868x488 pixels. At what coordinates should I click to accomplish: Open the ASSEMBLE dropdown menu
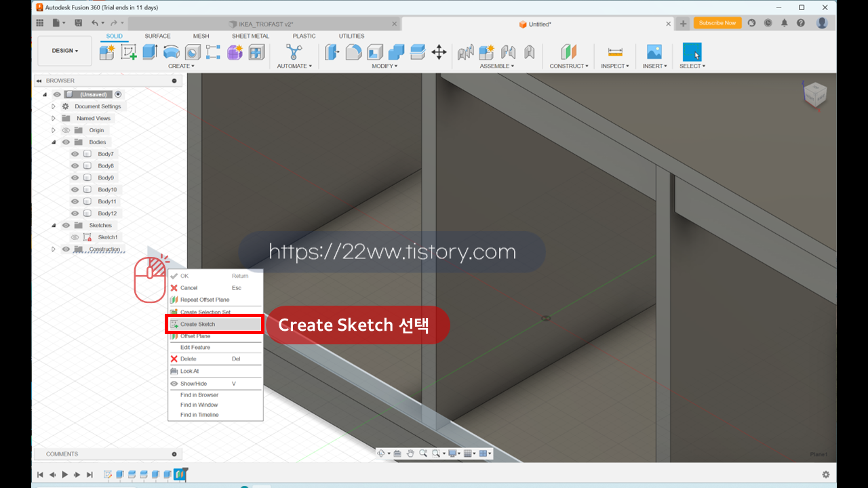click(497, 66)
